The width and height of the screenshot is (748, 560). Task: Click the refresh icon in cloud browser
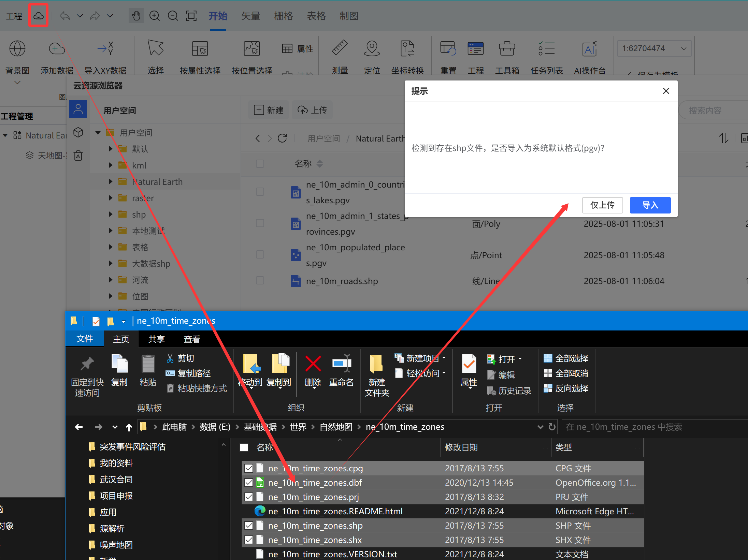(x=282, y=138)
